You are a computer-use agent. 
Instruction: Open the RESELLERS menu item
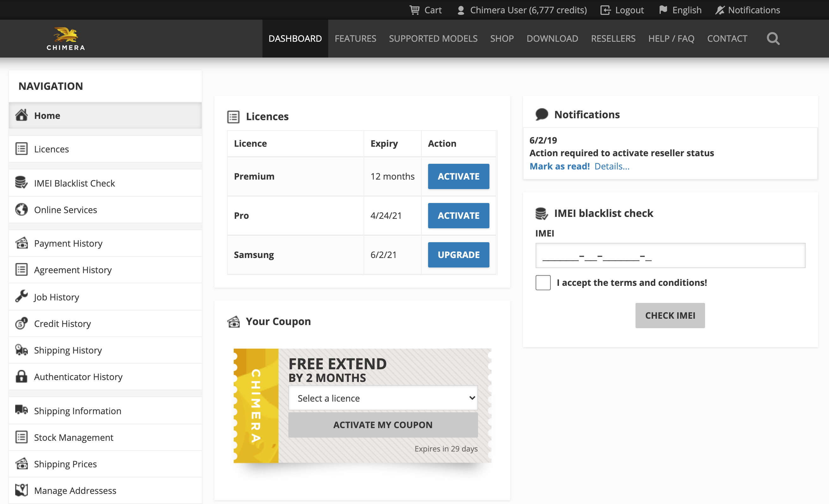click(613, 39)
